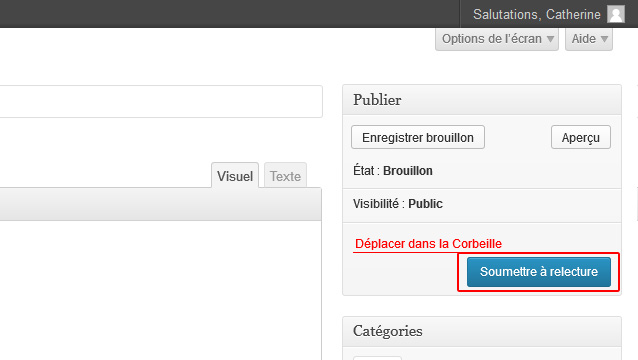The height and width of the screenshot is (360, 638).
Task: Collapse the Publier panel header
Action: pyautogui.click(x=482, y=100)
